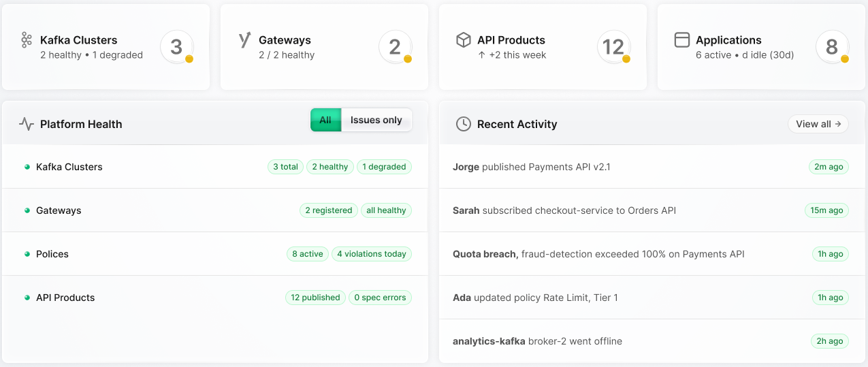
Task: Click the '4 violations today' tag
Action: tap(372, 254)
